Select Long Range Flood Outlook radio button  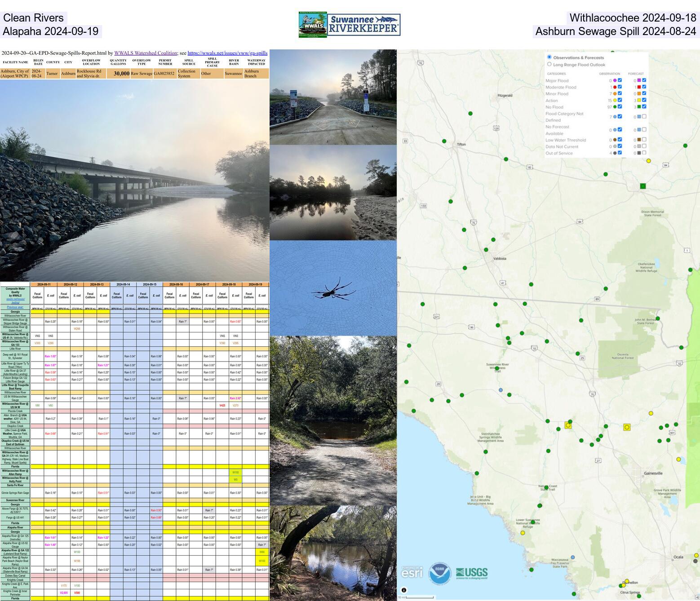coord(549,64)
